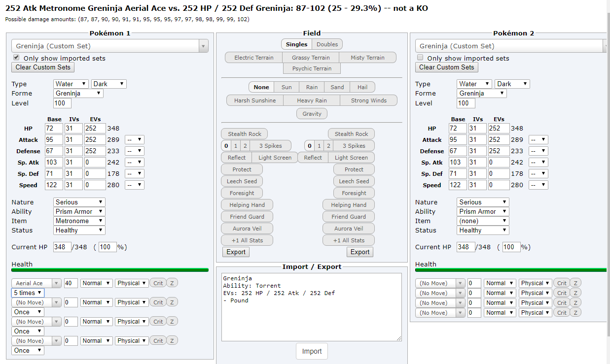
Task: Click Pokémon 1 health percent input
Action: coord(108,247)
